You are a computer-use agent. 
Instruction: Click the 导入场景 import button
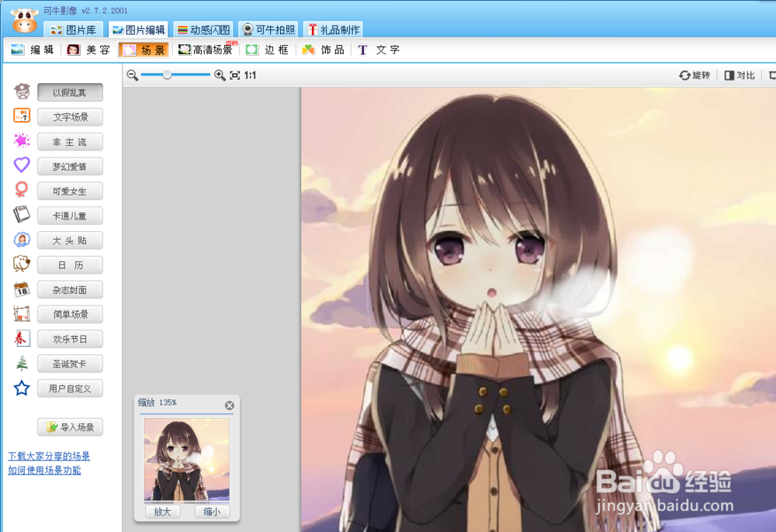click(x=71, y=427)
